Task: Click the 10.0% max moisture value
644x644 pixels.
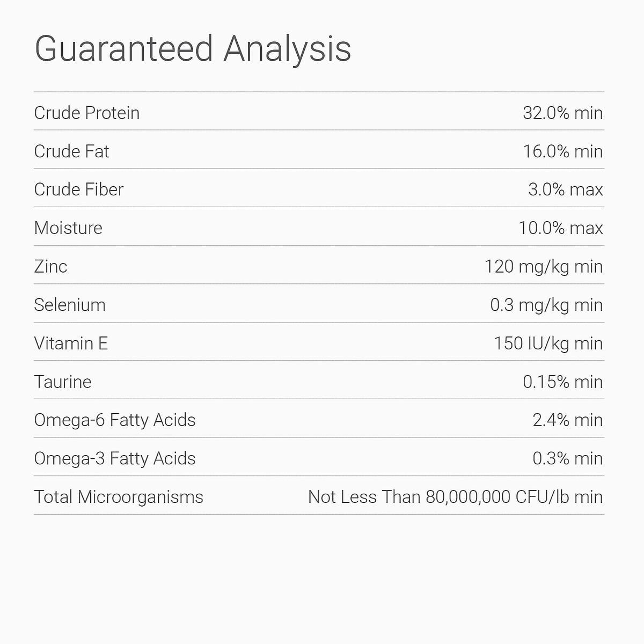Action: pyautogui.click(x=560, y=228)
